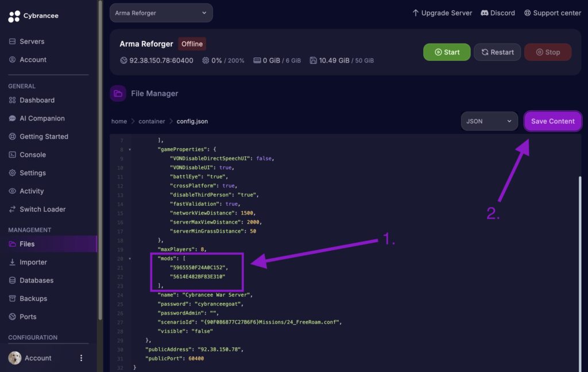
Task: Open the AI Companion chat icon
Action: coord(13,118)
